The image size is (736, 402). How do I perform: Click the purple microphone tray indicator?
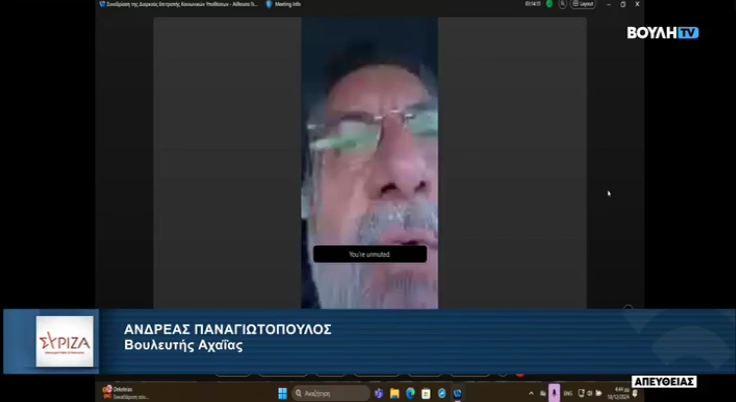tap(554, 393)
